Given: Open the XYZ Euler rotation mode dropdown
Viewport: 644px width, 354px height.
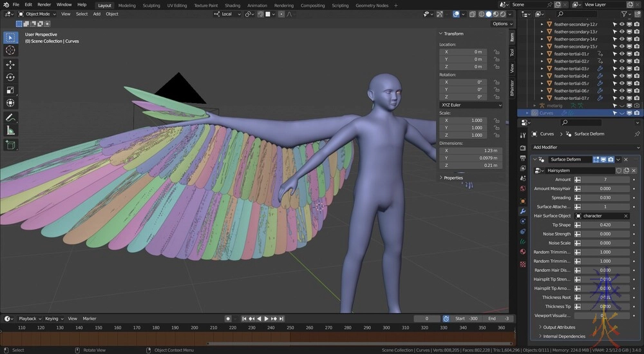Looking at the screenshot, I should pos(471,104).
